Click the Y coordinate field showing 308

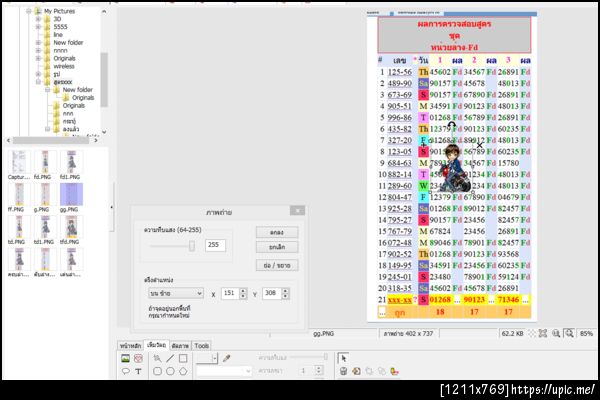pyautogui.click(x=272, y=293)
